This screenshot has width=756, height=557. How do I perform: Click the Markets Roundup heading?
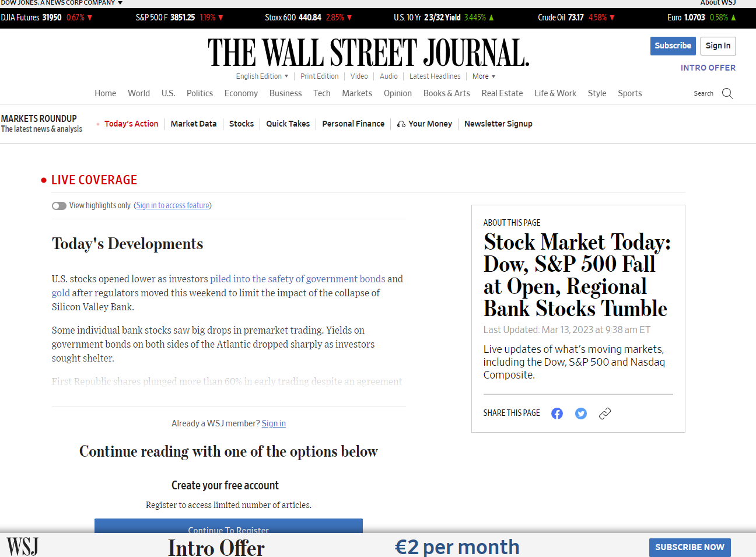click(39, 118)
